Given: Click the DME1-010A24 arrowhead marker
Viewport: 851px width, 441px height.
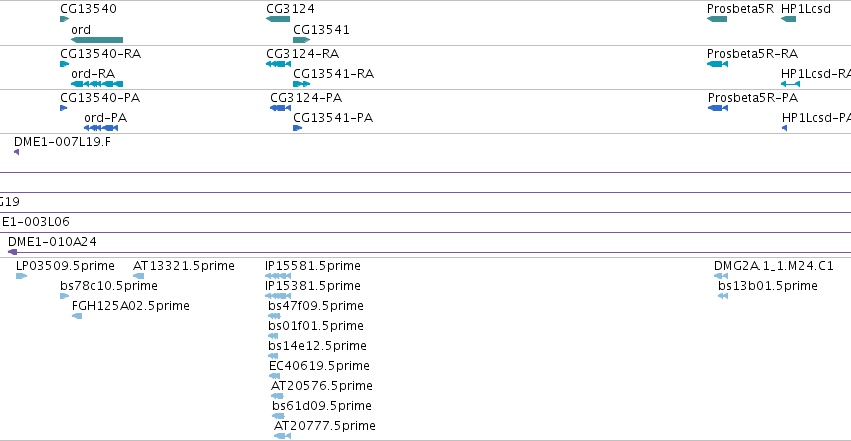Looking at the screenshot, I should point(12,252).
